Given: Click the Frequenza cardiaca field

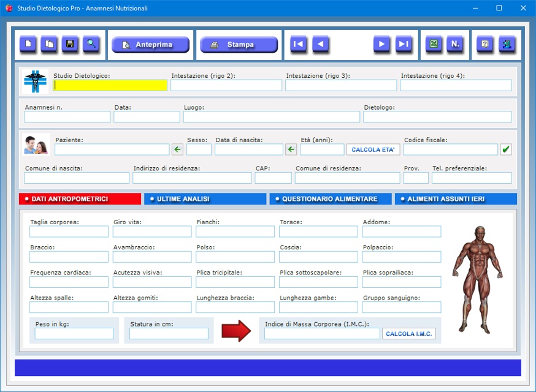Looking at the screenshot, I should 69,282.
